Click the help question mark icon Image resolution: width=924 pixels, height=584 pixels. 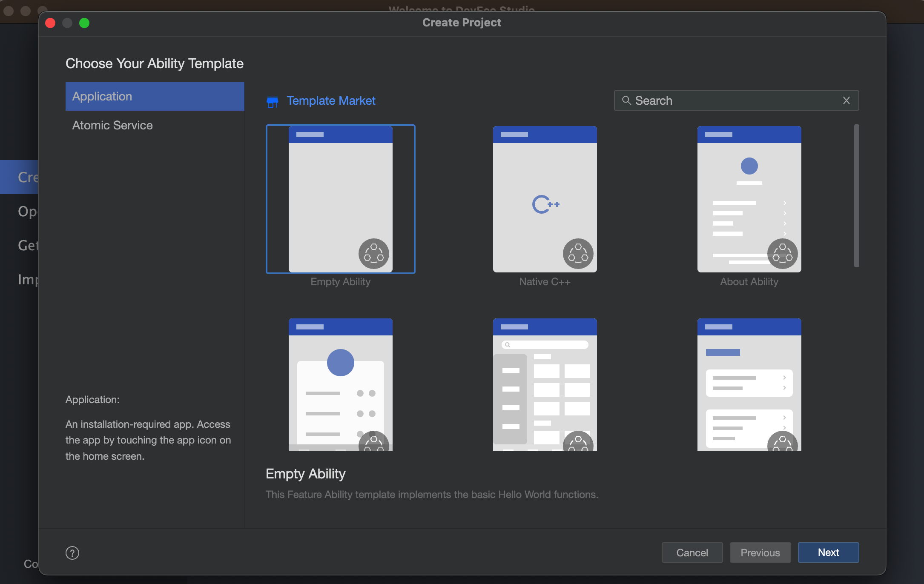point(72,553)
